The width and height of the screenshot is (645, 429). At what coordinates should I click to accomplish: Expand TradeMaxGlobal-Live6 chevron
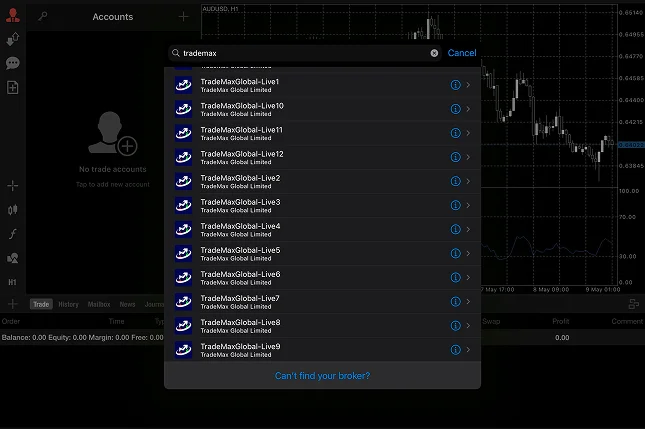tap(468, 277)
